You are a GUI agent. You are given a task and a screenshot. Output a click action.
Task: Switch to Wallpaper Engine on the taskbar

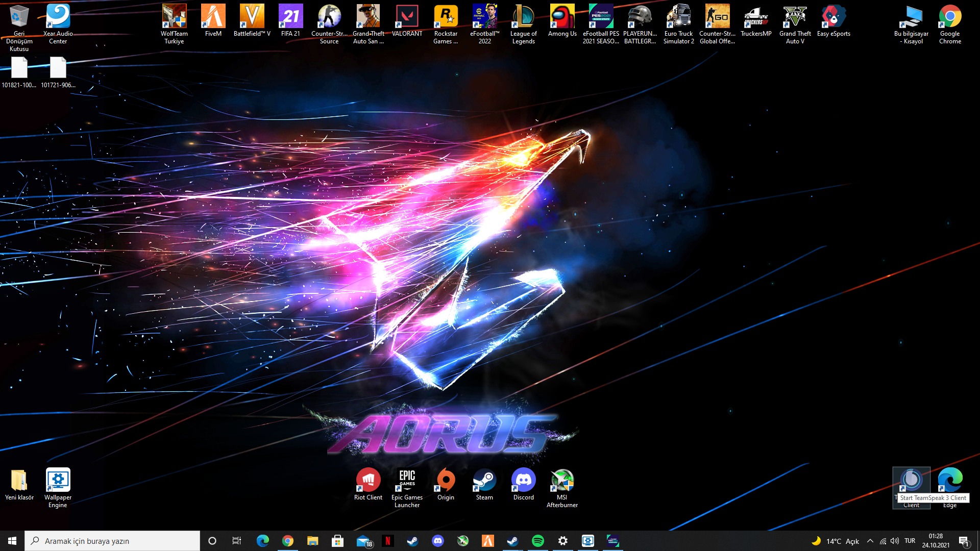point(588,541)
